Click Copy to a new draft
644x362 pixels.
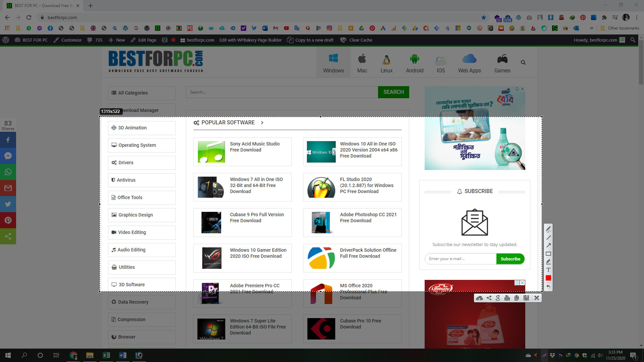310,40
